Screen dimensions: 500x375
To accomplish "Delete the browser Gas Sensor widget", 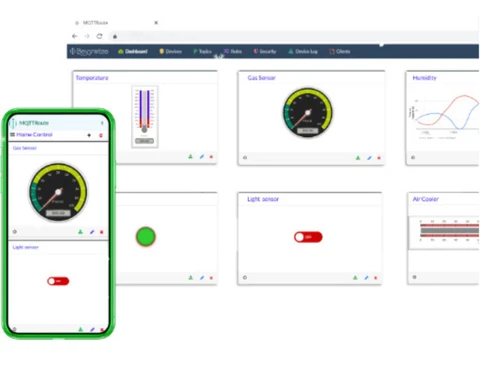I will (379, 158).
